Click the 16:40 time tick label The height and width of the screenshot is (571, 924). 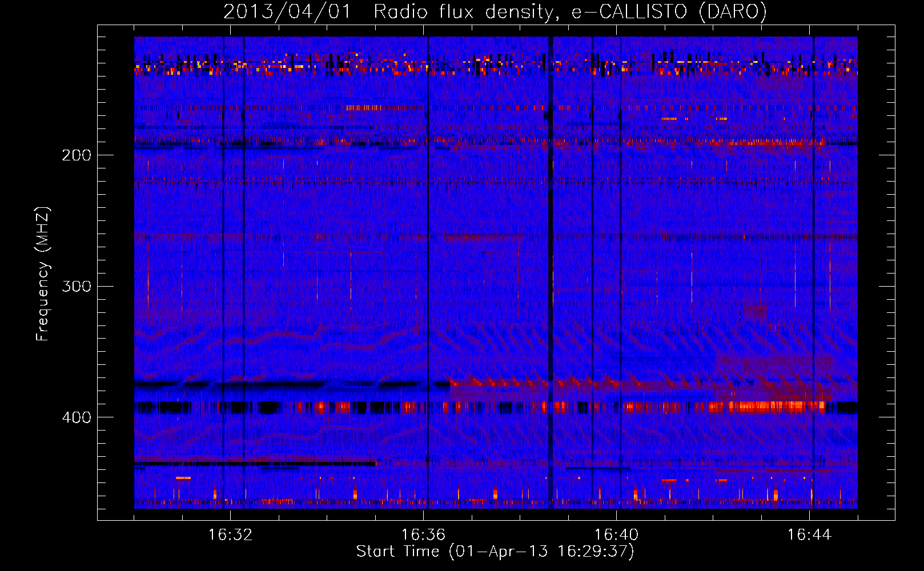(x=616, y=534)
